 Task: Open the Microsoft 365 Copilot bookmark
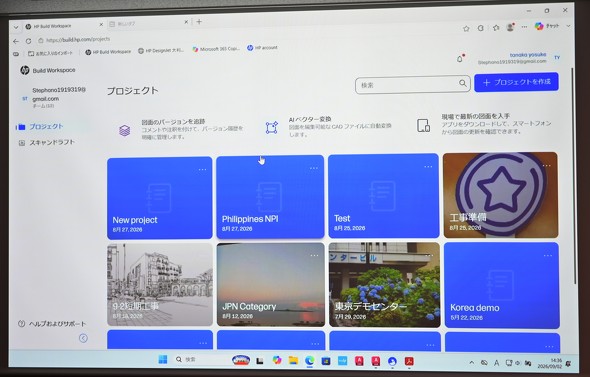pyautogui.click(x=216, y=49)
